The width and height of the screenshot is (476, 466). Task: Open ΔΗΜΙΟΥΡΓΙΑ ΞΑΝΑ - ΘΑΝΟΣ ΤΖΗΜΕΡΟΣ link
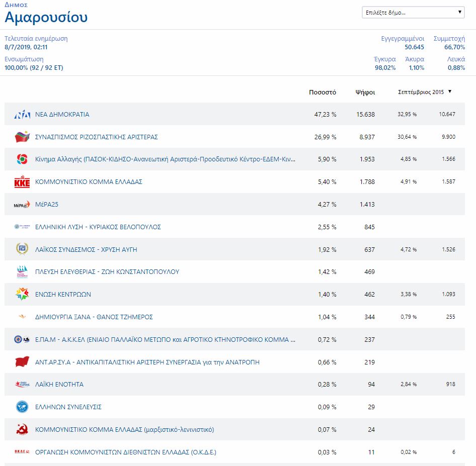pos(94,317)
